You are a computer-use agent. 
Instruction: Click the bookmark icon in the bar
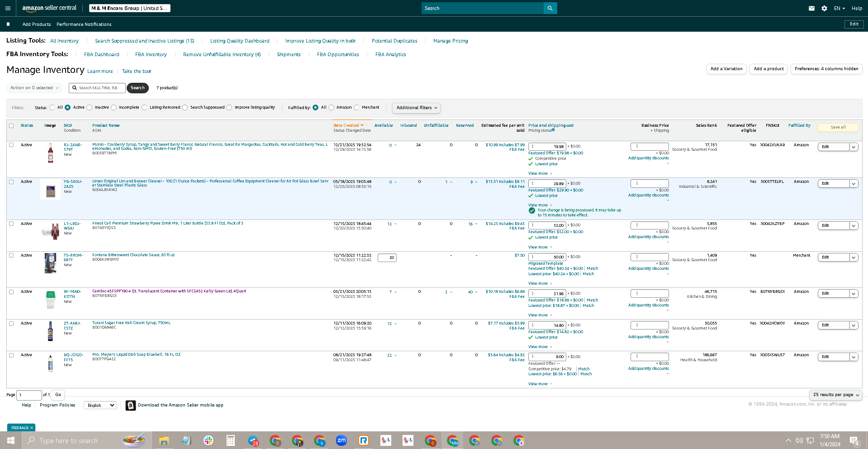8,24
